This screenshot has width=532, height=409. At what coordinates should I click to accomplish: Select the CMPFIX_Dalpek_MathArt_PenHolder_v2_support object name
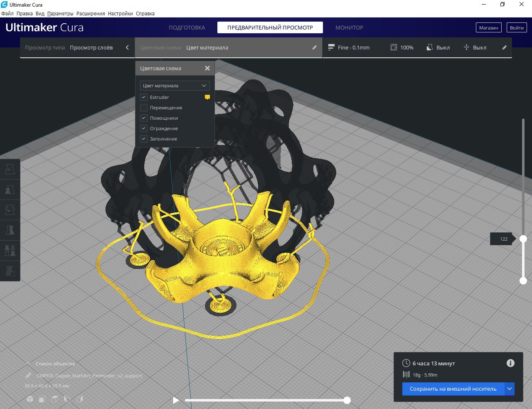click(89, 375)
